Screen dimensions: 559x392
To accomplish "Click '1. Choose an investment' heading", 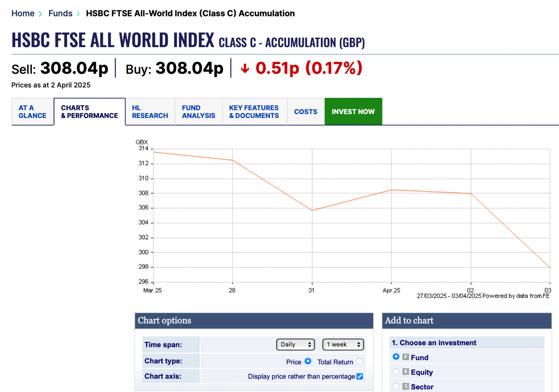I will (434, 343).
